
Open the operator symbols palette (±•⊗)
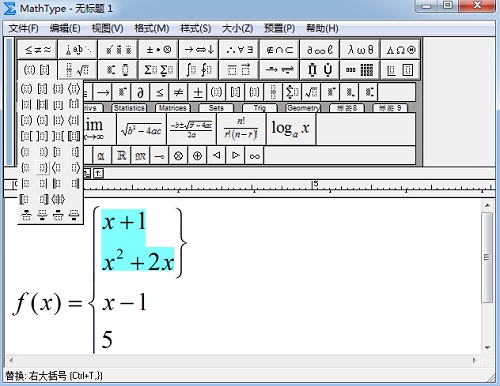point(159,50)
